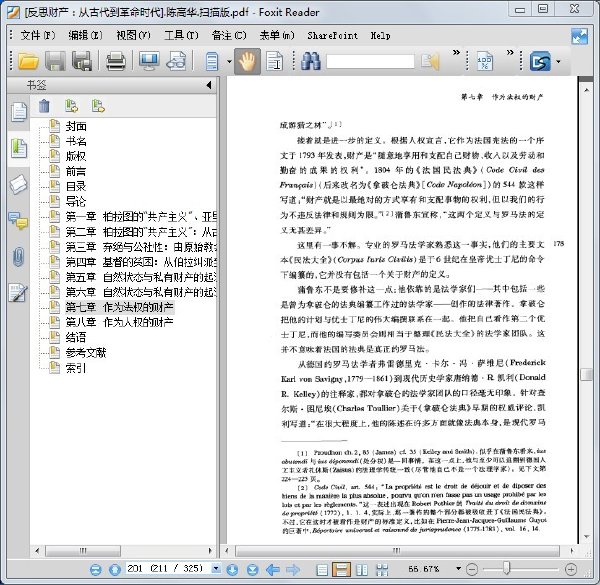Viewport: 600px width, 585px height.
Task: Switch to continuous page layout icon
Action: click(x=341, y=570)
